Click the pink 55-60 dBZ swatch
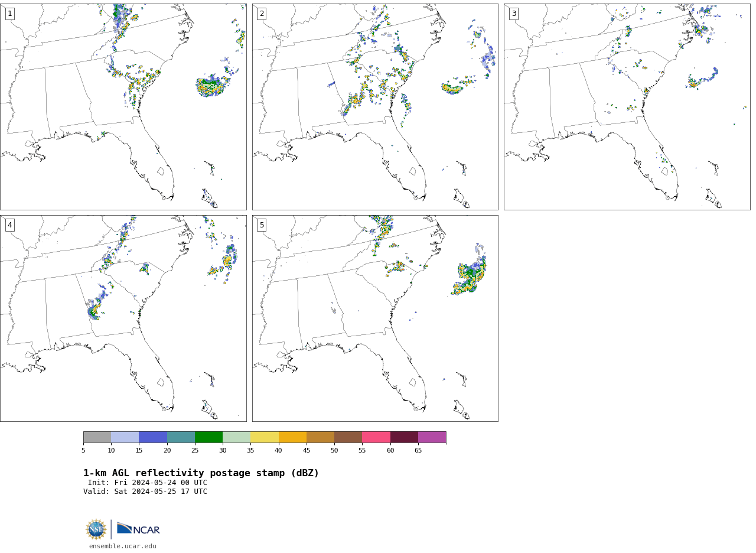Screen dimensions: 756x553 (376, 437)
